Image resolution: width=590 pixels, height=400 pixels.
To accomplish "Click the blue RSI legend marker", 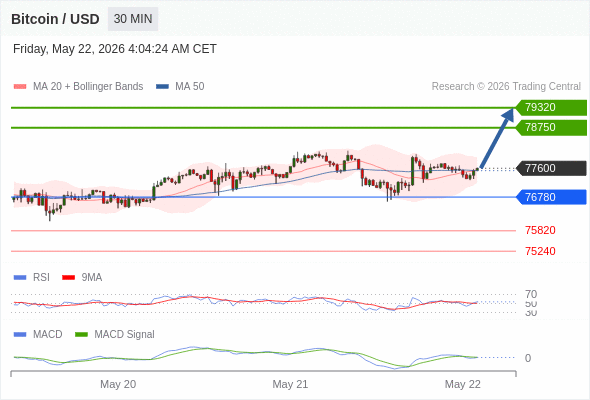I will (20, 278).
